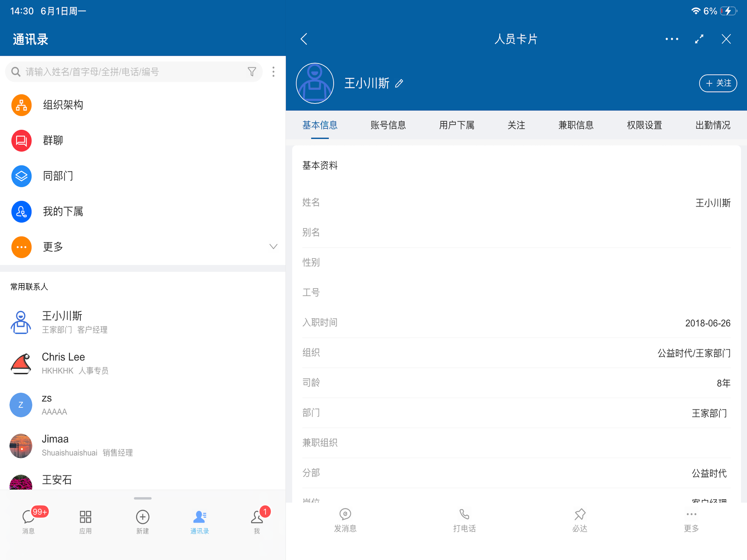
Task: Open the 群聊 group chat icon
Action: (x=21, y=141)
